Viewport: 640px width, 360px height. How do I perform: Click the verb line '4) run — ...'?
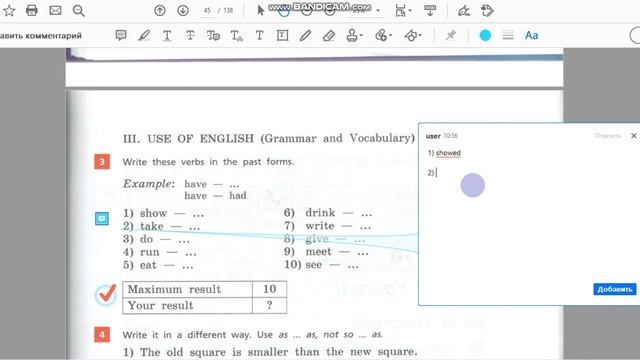pyautogui.click(x=160, y=252)
